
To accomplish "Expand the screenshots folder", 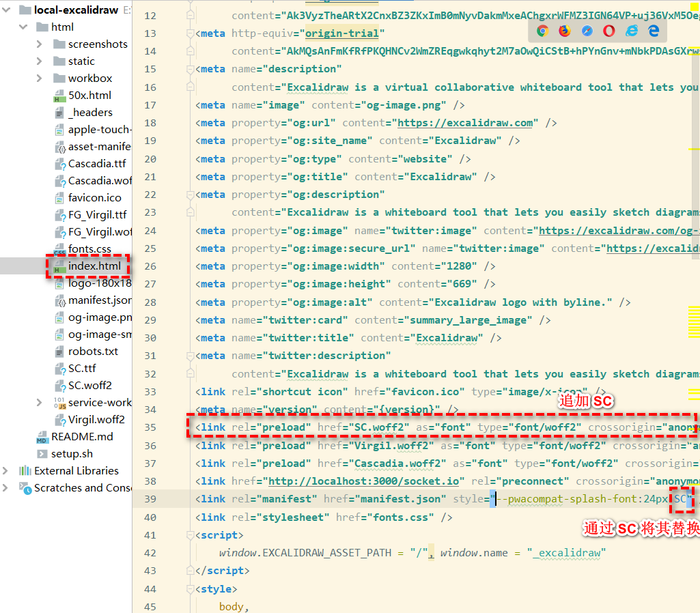I will pos(40,44).
